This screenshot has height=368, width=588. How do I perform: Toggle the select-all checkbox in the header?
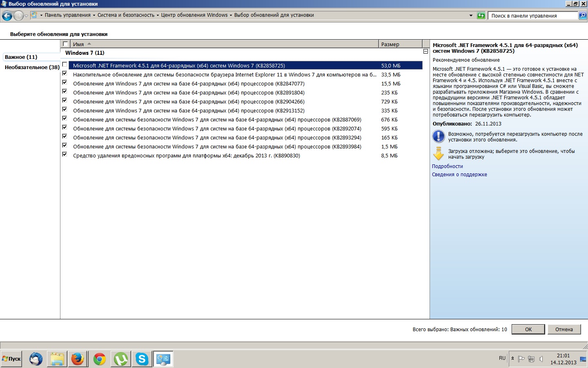click(65, 44)
